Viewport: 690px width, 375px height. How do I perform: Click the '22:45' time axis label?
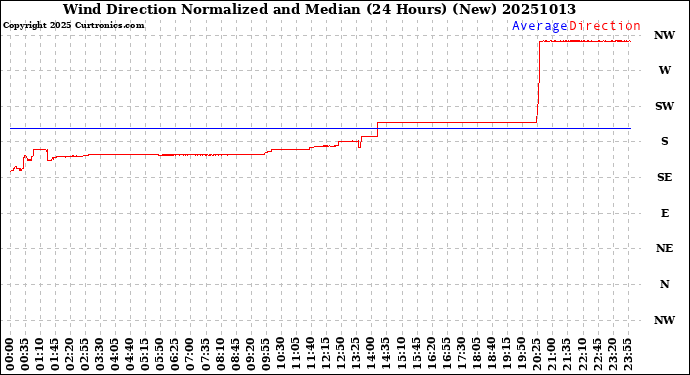[597, 354]
